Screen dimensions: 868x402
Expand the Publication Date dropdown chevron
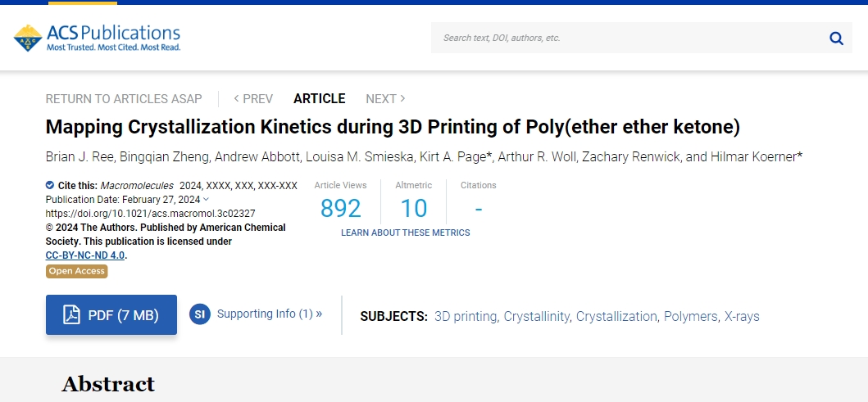pyautogui.click(x=207, y=199)
